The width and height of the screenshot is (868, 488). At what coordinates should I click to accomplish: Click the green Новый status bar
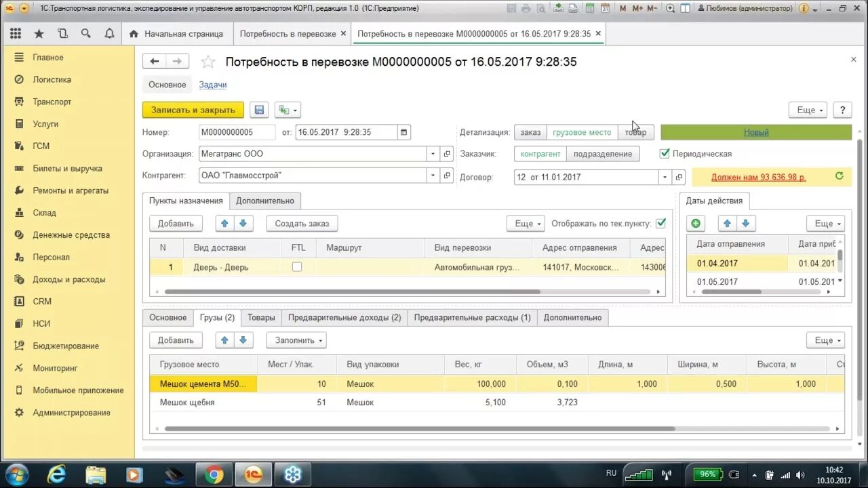click(x=756, y=132)
